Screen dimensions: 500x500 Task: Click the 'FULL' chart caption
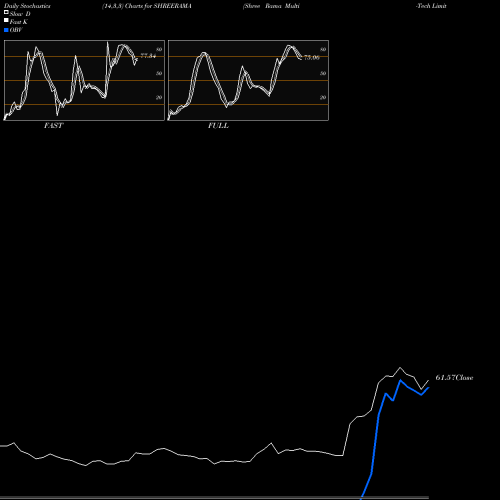coord(218,126)
